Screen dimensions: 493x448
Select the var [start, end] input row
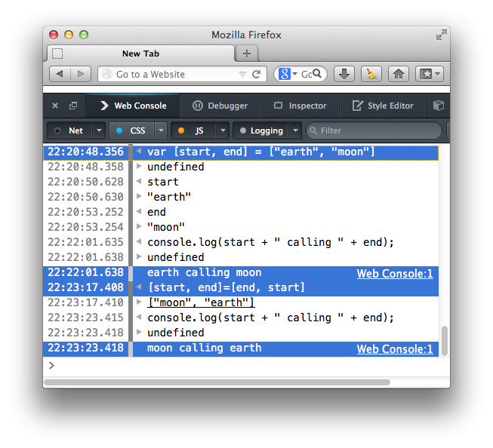click(241, 152)
